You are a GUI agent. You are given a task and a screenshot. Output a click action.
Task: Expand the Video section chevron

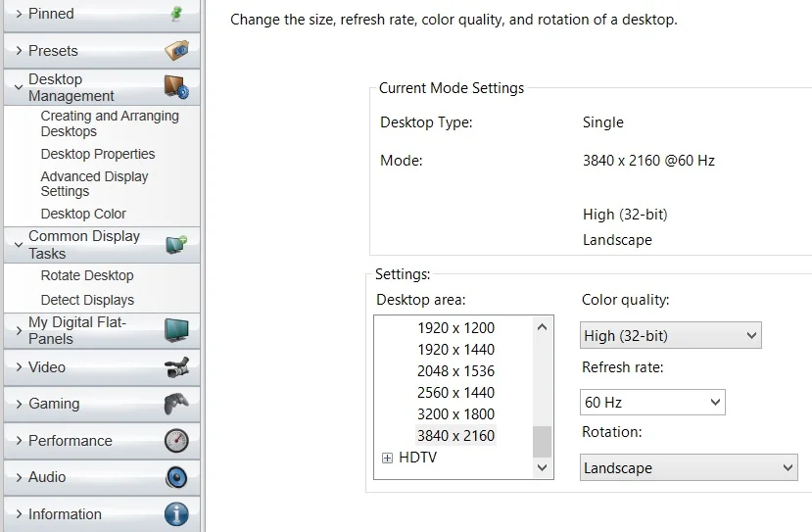(x=19, y=367)
